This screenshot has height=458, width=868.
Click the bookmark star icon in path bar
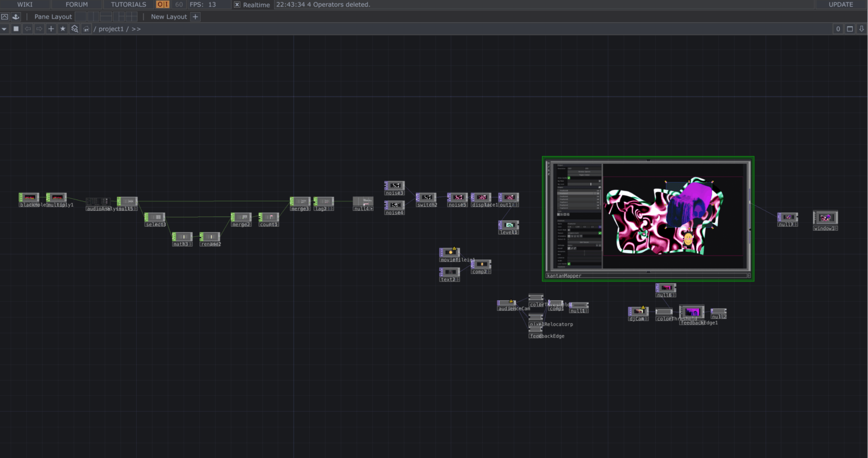tap(63, 29)
